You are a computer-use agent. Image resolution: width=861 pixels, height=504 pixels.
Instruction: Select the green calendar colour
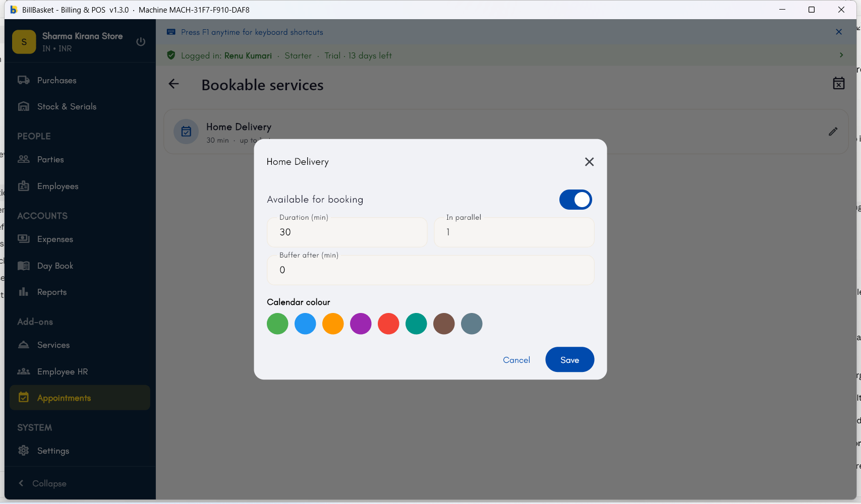(x=277, y=324)
